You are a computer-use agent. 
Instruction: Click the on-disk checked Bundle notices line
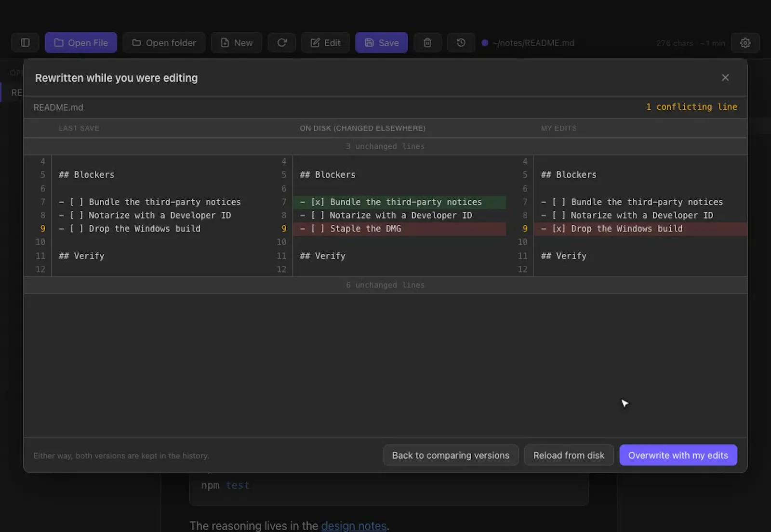(x=399, y=202)
